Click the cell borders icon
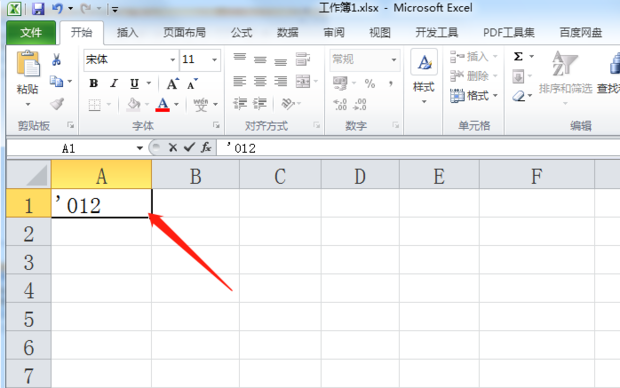The height and width of the screenshot is (388, 620). 95,105
